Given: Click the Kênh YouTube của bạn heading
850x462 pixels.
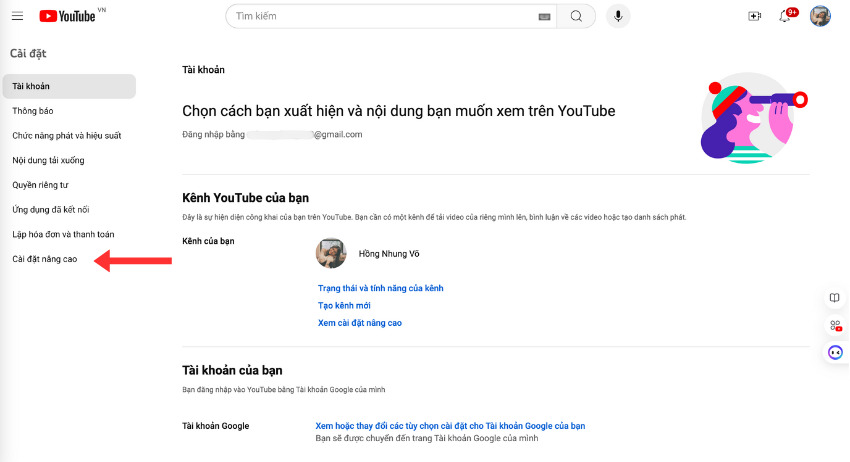Looking at the screenshot, I should click(x=246, y=198).
